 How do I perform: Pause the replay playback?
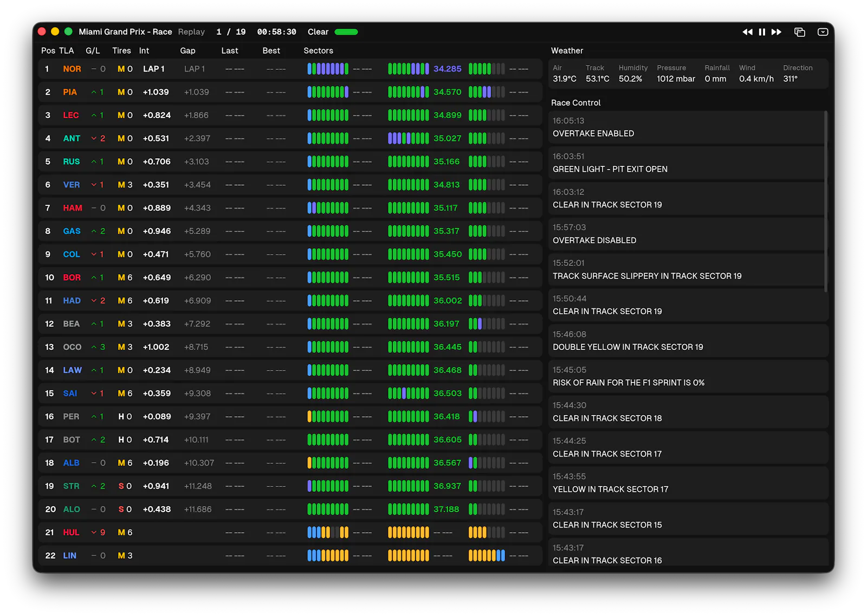click(x=762, y=32)
